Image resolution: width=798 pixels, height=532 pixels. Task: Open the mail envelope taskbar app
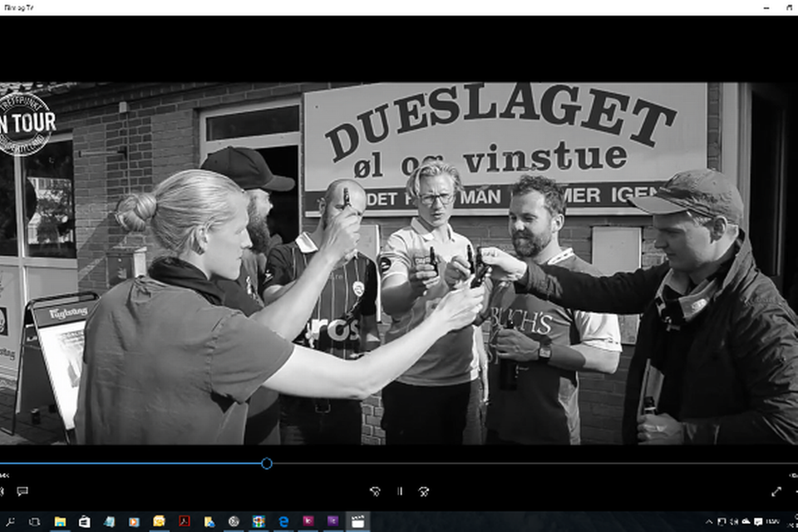point(160,521)
